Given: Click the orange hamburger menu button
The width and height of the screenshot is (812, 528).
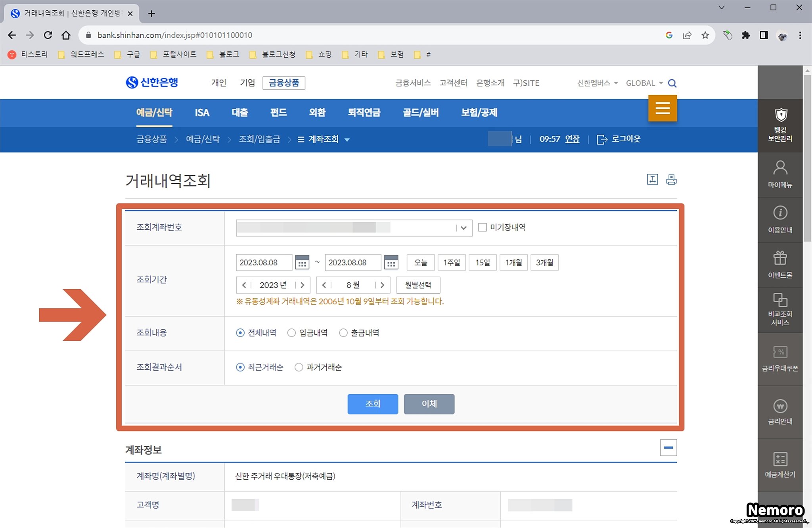Looking at the screenshot, I should pyautogui.click(x=663, y=108).
